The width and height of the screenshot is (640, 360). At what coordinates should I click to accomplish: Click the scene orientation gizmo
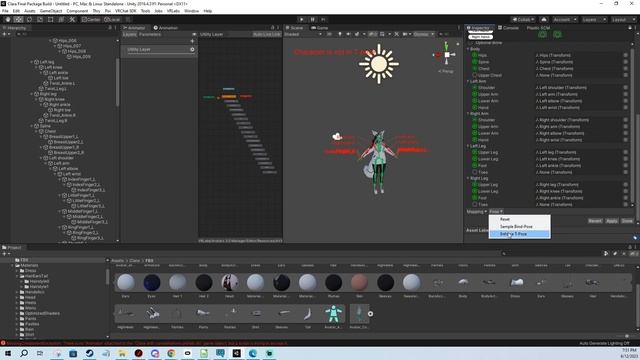point(447,54)
